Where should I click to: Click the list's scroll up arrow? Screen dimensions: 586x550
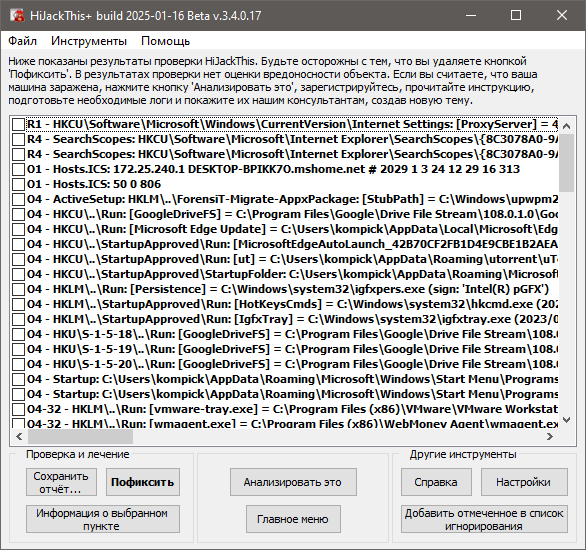tap(567, 126)
